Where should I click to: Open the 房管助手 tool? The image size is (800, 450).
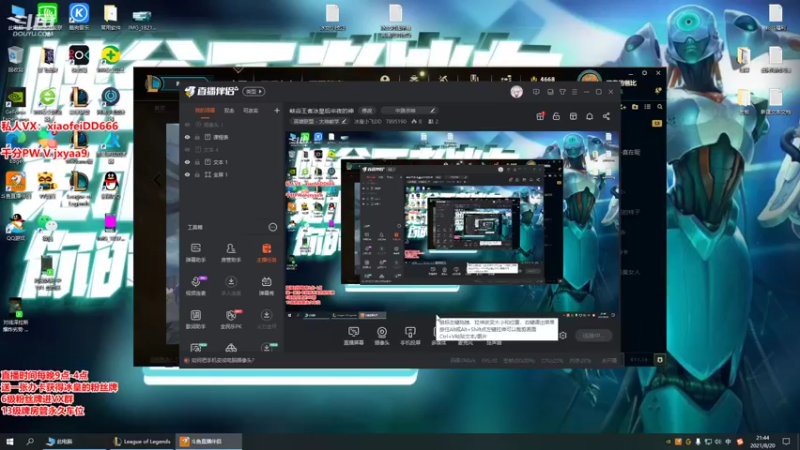point(231,253)
